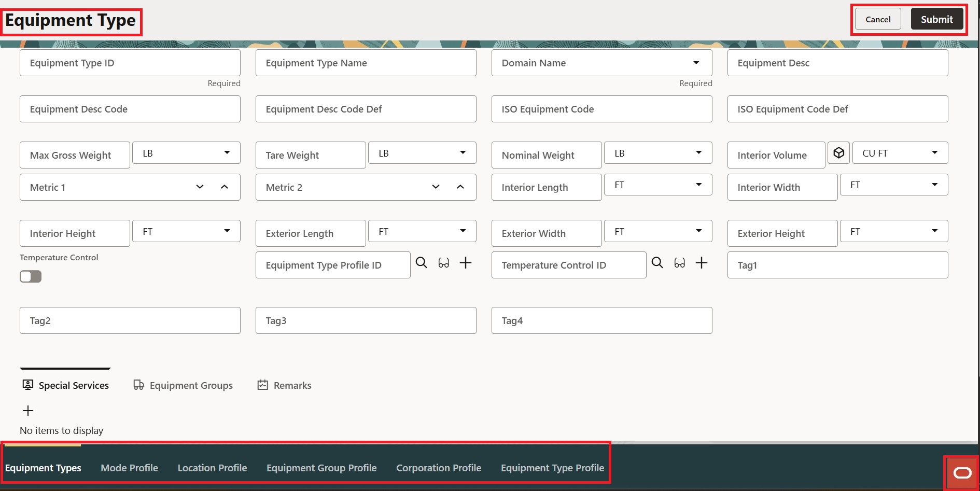Click the Equipment Type Name field
This screenshot has height=491, width=980.
click(366, 63)
